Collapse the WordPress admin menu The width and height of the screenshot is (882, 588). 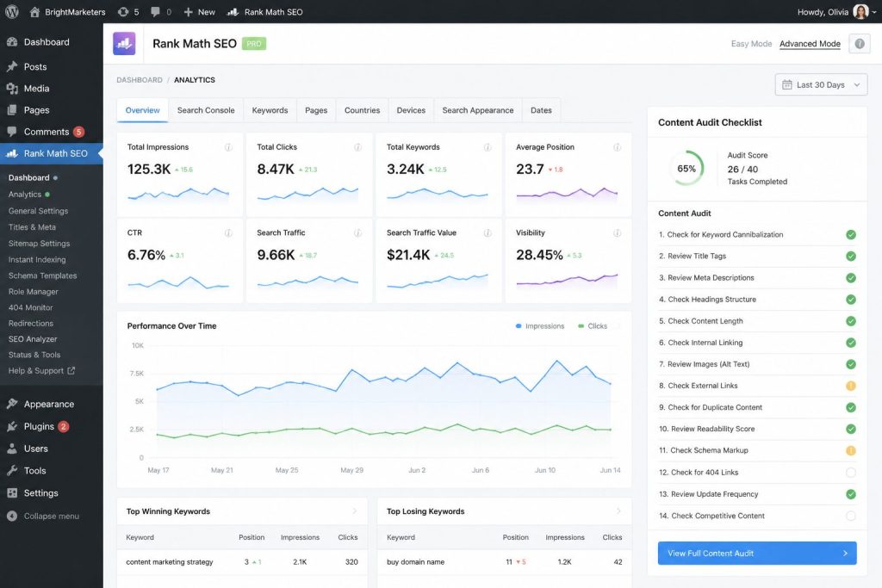(43, 516)
